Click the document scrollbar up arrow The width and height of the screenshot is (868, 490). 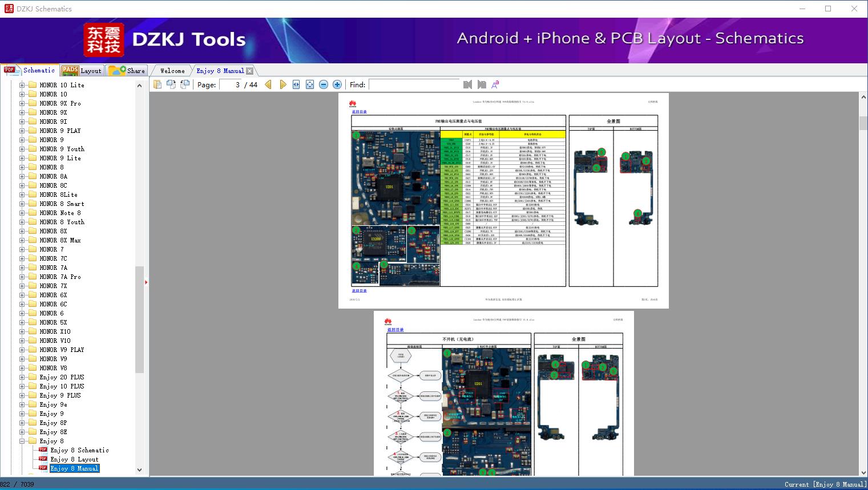point(863,98)
